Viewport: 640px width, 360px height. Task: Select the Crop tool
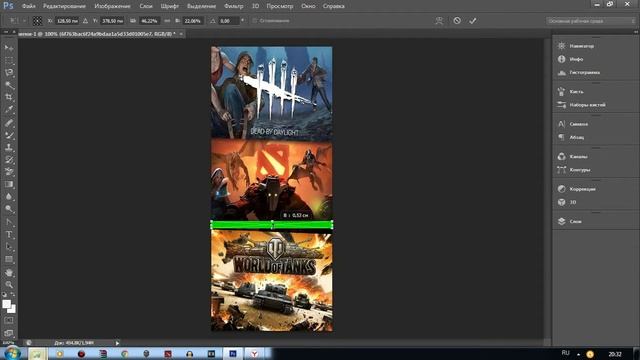tap(9, 97)
